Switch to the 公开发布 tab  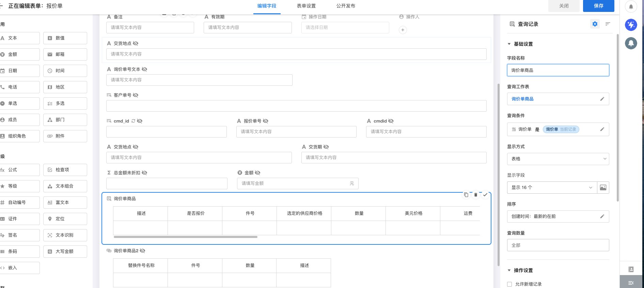point(346,6)
